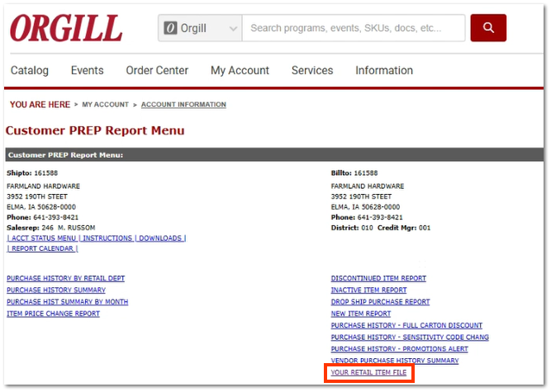Click the Salesrep 246 M. RUSSOM text
551x392 pixels.
pos(51,228)
